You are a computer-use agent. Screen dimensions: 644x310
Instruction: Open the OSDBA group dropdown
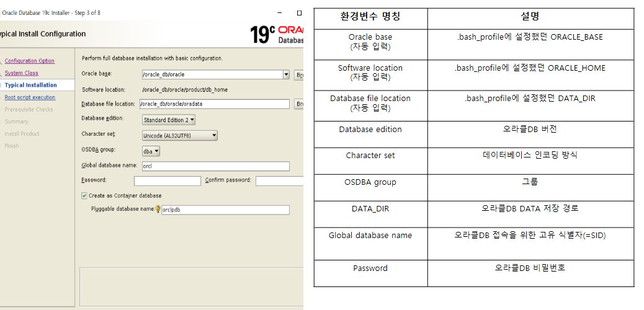151,151
